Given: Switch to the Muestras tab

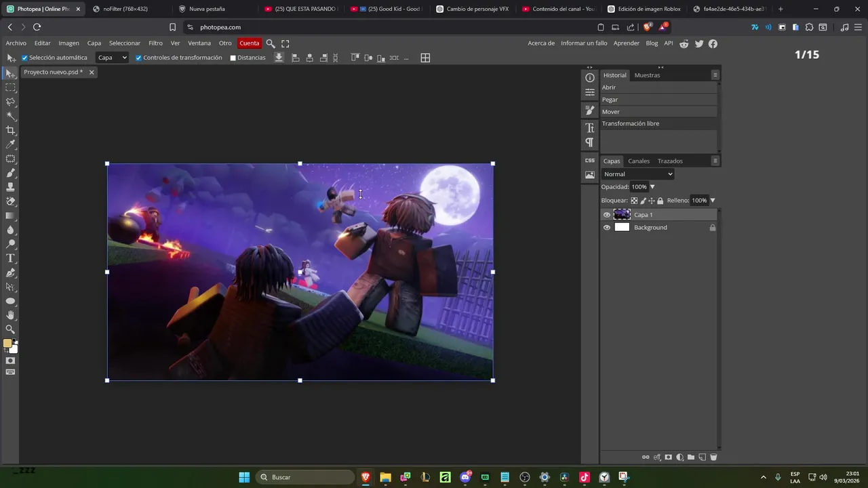Looking at the screenshot, I should [647, 75].
